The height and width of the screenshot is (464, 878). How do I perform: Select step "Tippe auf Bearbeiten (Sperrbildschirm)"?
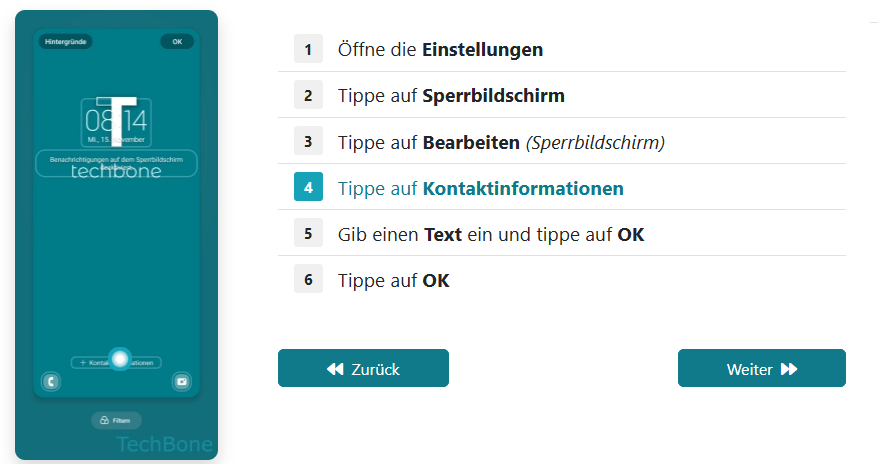click(x=501, y=142)
